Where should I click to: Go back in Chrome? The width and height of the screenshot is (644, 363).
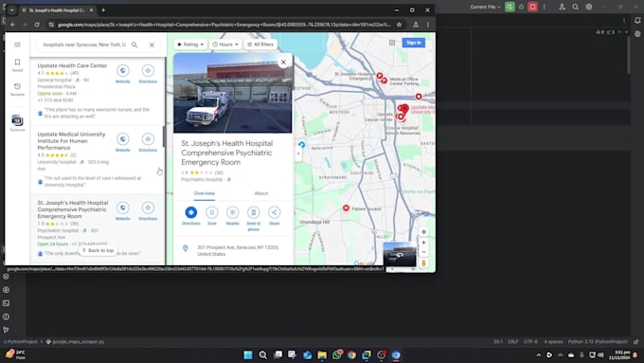(12, 25)
